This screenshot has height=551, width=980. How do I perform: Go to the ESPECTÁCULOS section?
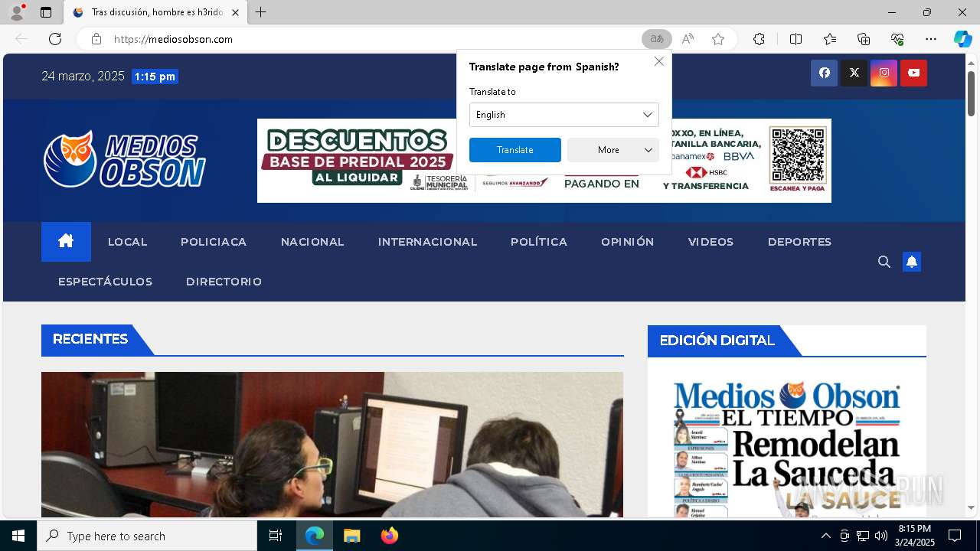(x=105, y=282)
